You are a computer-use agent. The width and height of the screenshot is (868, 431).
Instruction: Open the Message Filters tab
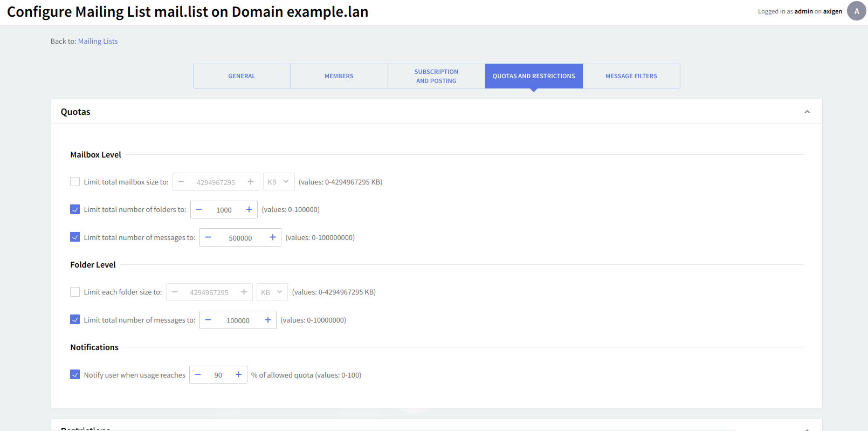click(x=631, y=76)
